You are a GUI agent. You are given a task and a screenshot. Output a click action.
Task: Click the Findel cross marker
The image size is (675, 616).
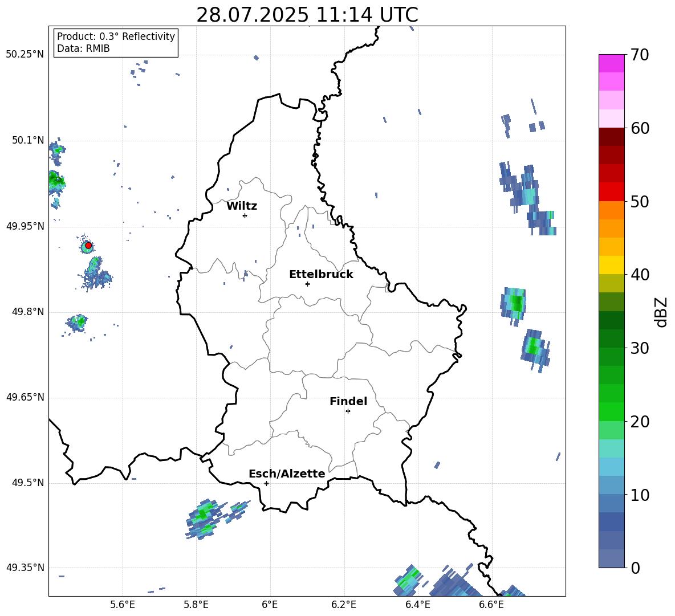pyautogui.click(x=348, y=411)
